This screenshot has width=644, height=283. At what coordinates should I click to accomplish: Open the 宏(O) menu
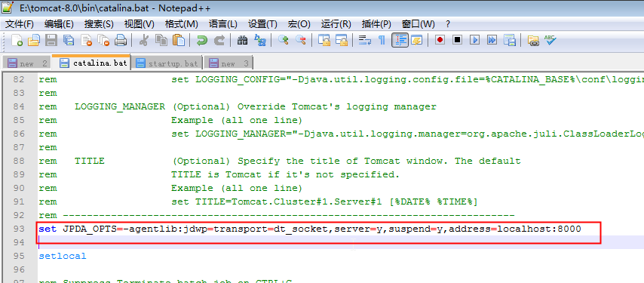(299, 24)
